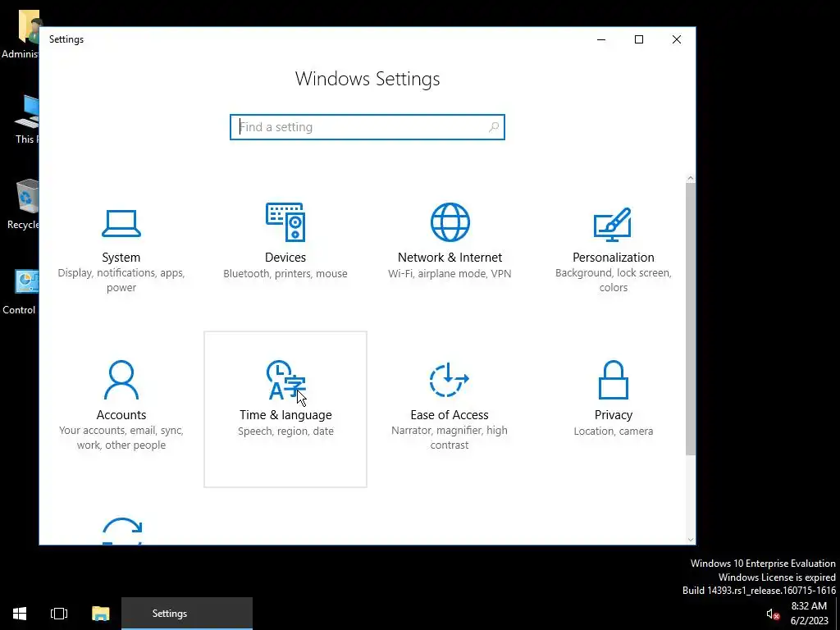Click the Devices label text
Screen dimensions: 840x630
pos(285,257)
